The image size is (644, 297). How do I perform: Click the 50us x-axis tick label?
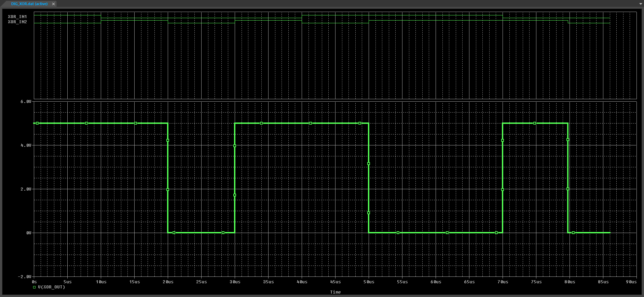tap(369, 282)
